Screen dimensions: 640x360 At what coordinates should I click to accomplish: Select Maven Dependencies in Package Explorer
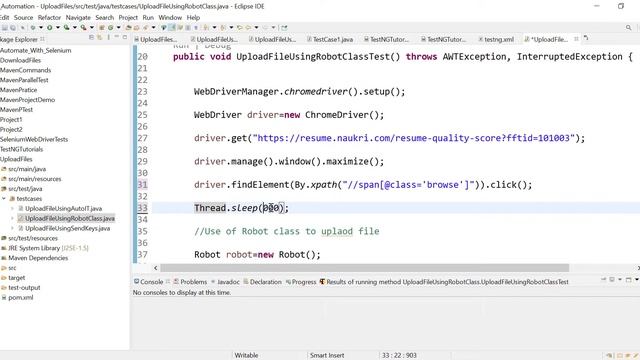click(x=35, y=258)
